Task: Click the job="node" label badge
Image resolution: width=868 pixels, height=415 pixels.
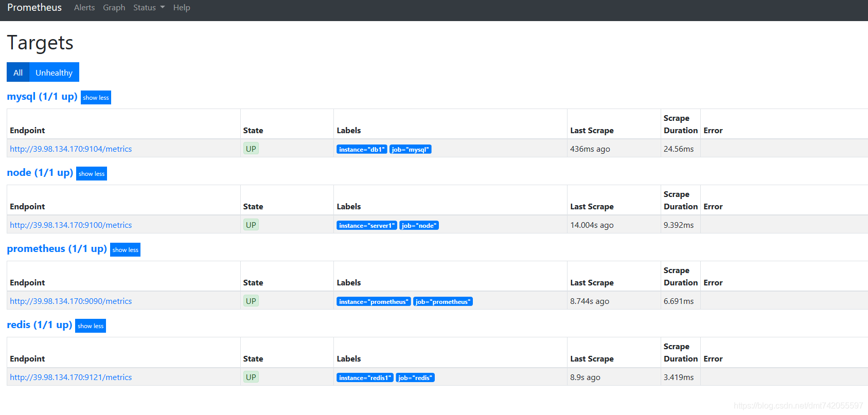Action: click(x=419, y=226)
